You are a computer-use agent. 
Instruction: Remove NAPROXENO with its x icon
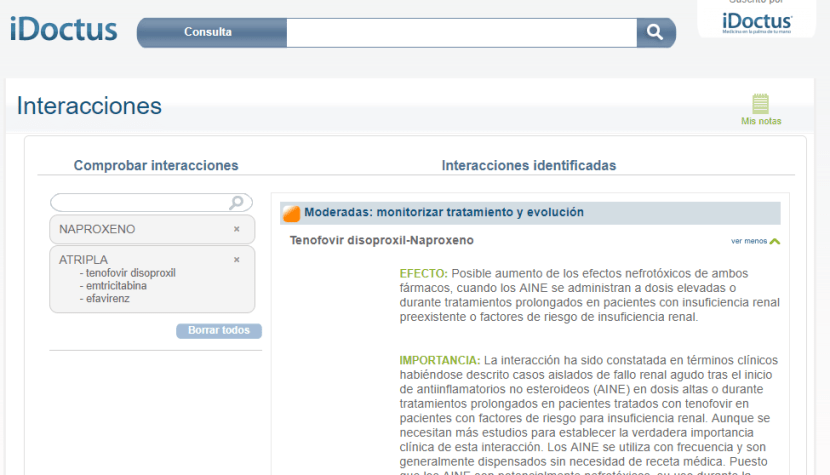(237, 229)
